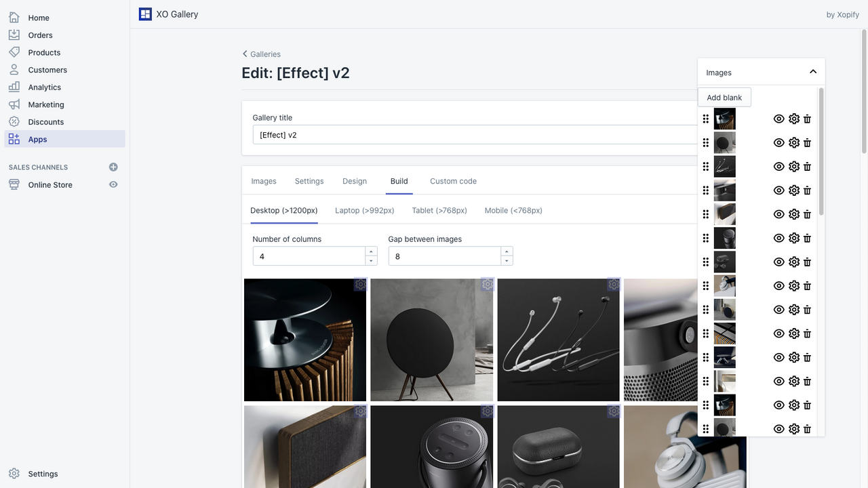
Task: Open the Orders icon in the sidebar
Action: (x=14, y=35)
